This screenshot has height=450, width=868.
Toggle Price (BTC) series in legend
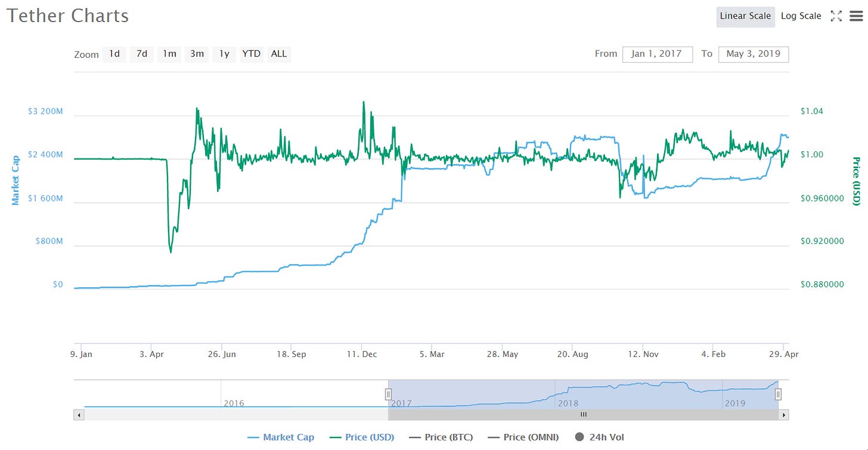pyautogui.click(x=441, y=437)
